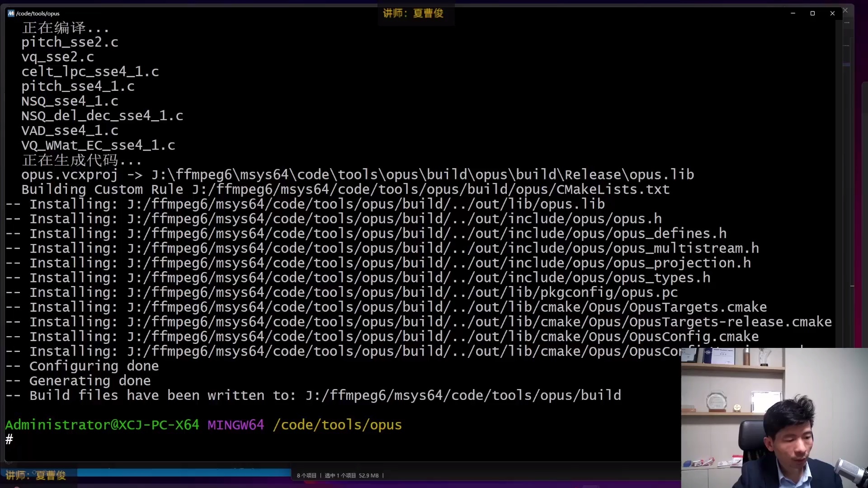Image resolution: width=868 pixels, height=488 pixels.
Task: Click the 讲师：夏曹俊 label at bottom left
Action: [x=36, y=475]
